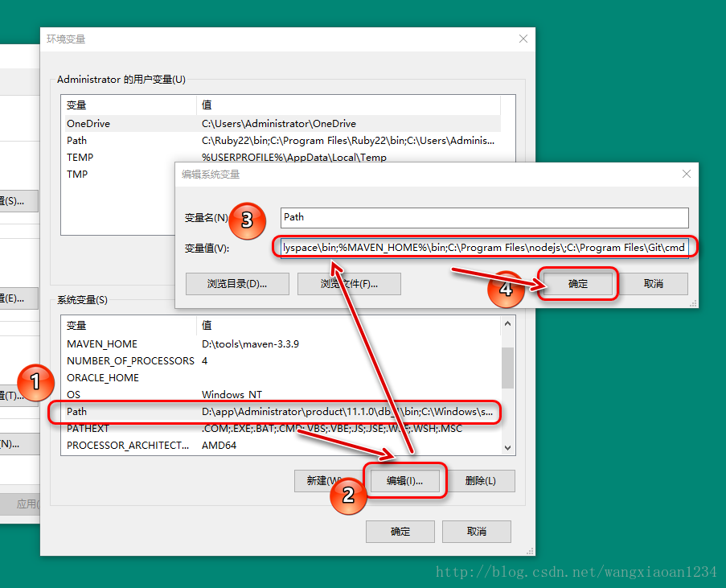Select the MAVEN_HOME system variable row
Screen dimensions: 726x588
pos(281,343)
